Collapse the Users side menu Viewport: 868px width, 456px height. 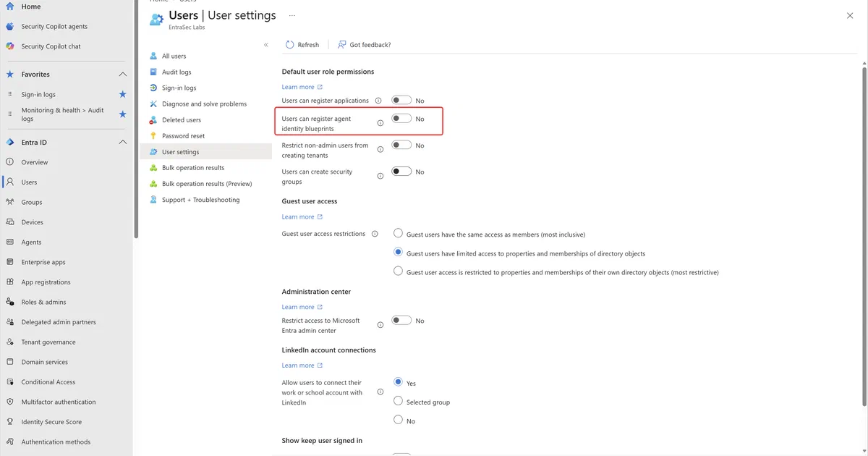[266, 45]
